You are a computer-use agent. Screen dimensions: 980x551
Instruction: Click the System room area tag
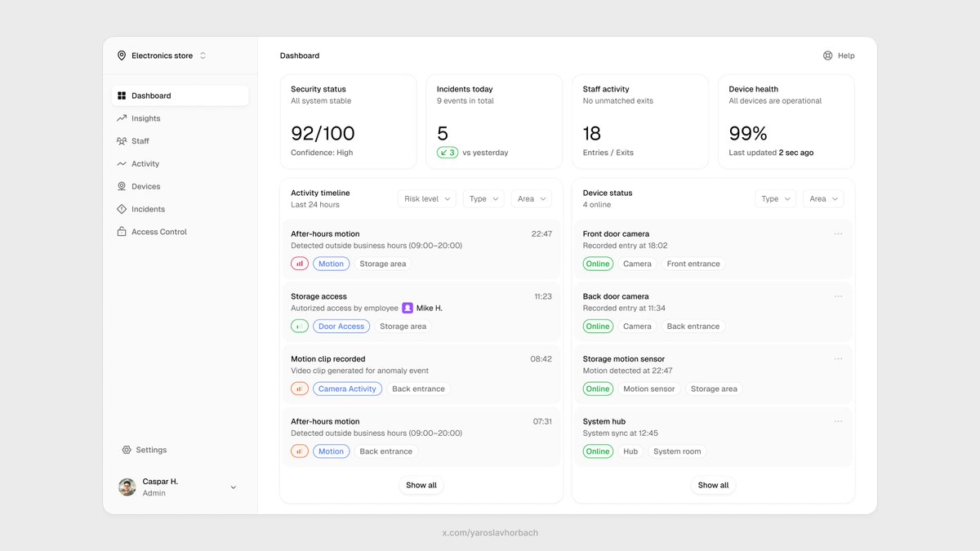[x=677, y=451]
